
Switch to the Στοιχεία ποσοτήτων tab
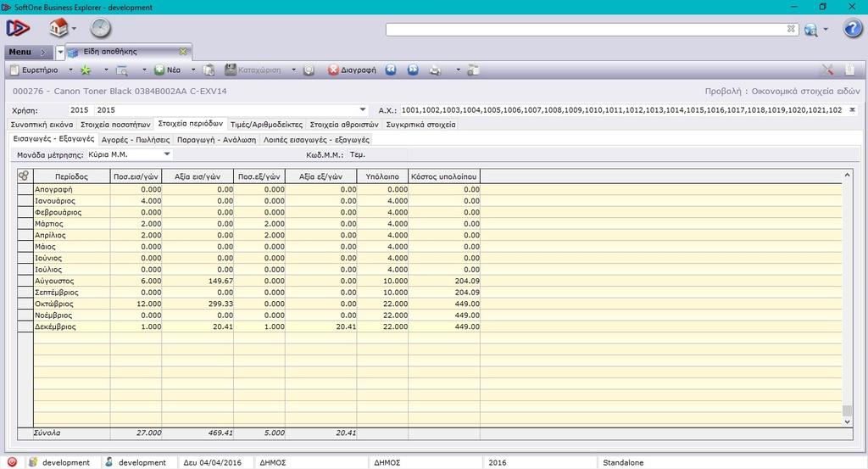pos(115,125)
